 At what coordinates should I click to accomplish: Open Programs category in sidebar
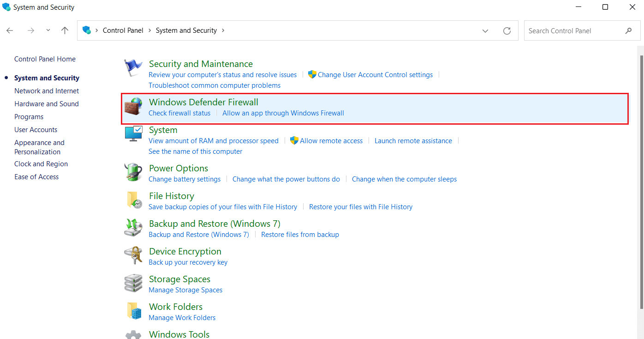click(29, 117)
